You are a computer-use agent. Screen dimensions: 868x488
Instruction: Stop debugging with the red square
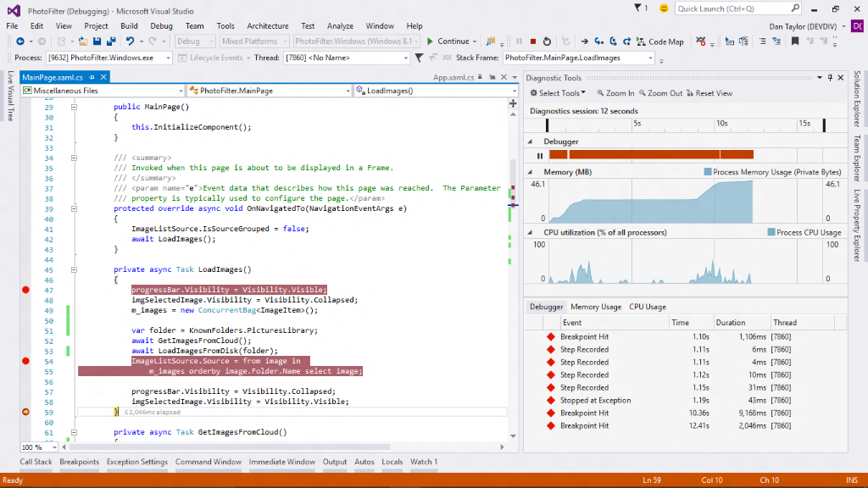[x=533, y=42]
